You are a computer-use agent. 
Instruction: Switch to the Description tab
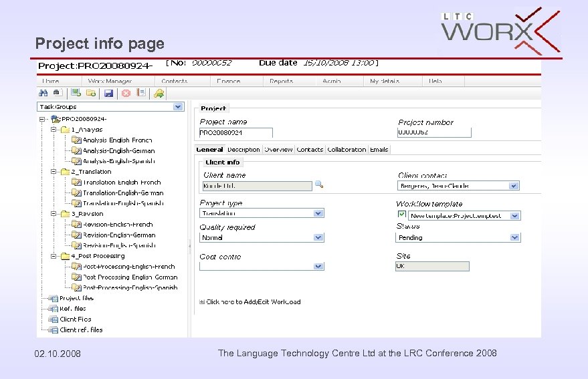click(x=243, y=150)
